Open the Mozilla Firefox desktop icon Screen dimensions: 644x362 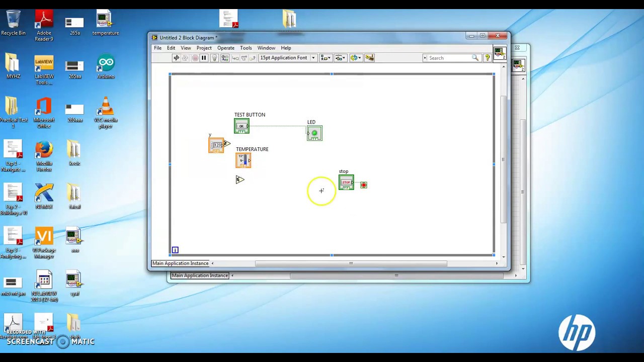coord(44,156)
